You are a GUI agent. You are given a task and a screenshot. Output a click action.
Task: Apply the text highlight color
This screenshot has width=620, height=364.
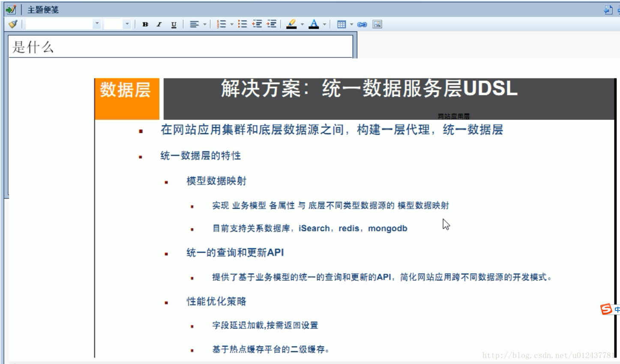click(x=291, y=24)
